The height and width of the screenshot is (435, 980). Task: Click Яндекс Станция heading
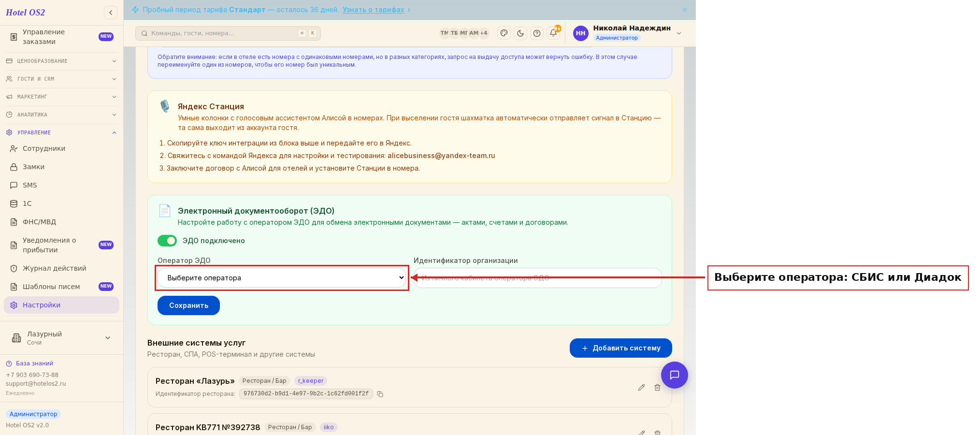pyautogui.click(x=211, y=106)
